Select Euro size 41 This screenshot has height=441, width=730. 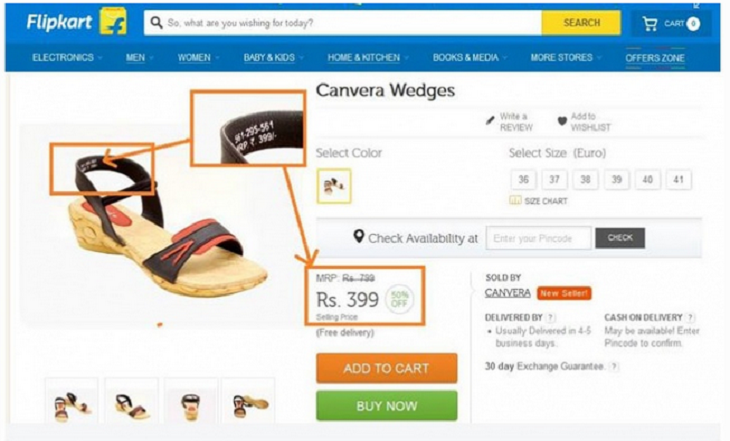coord(679,180)
